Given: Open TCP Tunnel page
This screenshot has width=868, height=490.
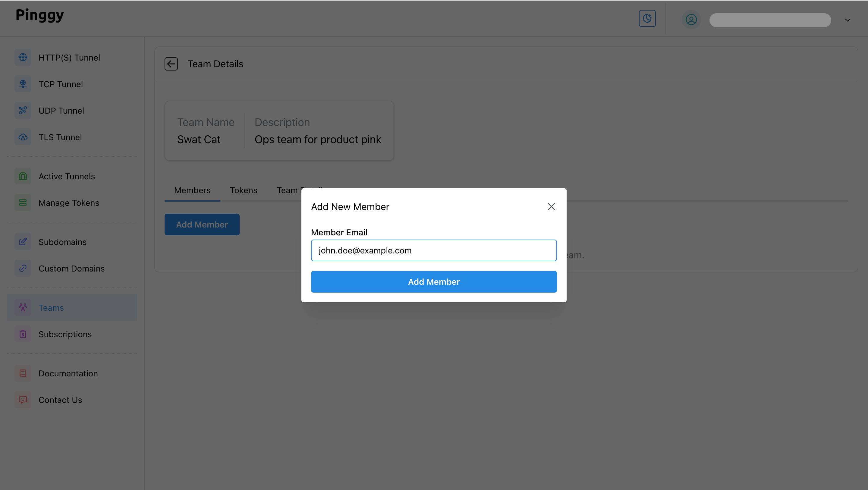Looking at the screenshot, I should click(72, 84).
